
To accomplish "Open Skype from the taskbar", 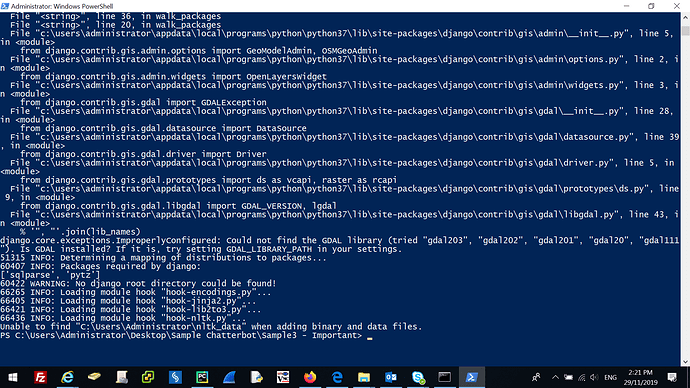I will pos(418,377).
